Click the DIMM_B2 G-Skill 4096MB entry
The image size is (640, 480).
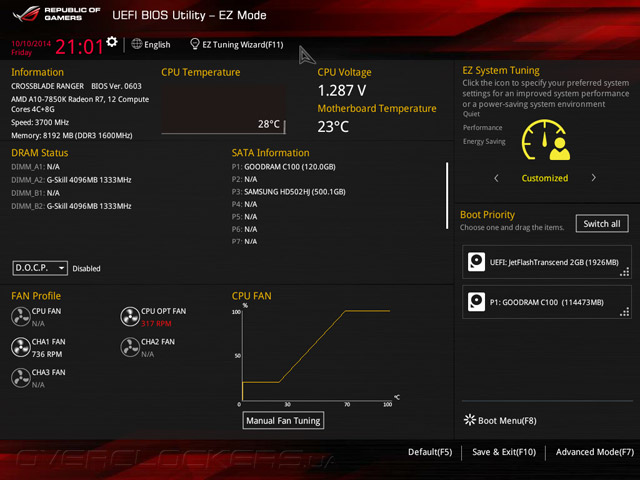[x=71, y=206]
